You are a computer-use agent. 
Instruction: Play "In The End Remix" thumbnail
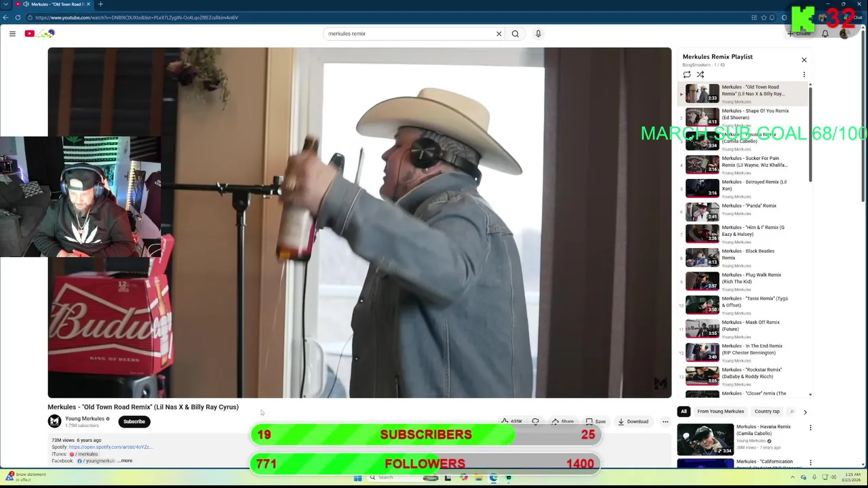point(702,352)
